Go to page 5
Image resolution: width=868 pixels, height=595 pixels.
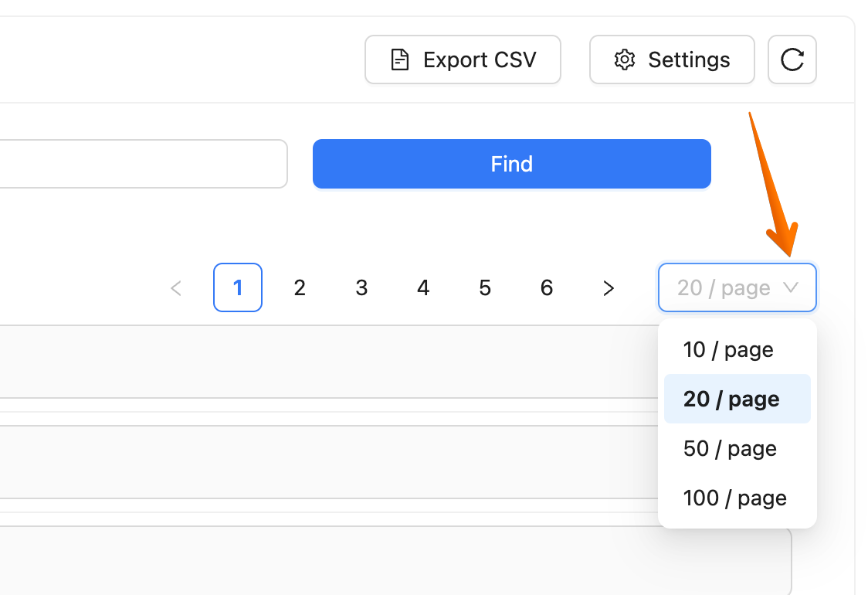click(485, 287)
